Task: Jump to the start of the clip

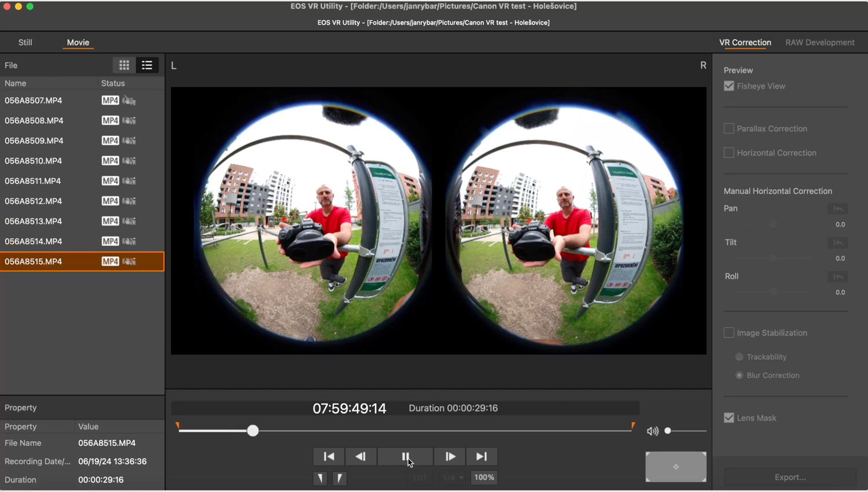Action: coord(329,456)
